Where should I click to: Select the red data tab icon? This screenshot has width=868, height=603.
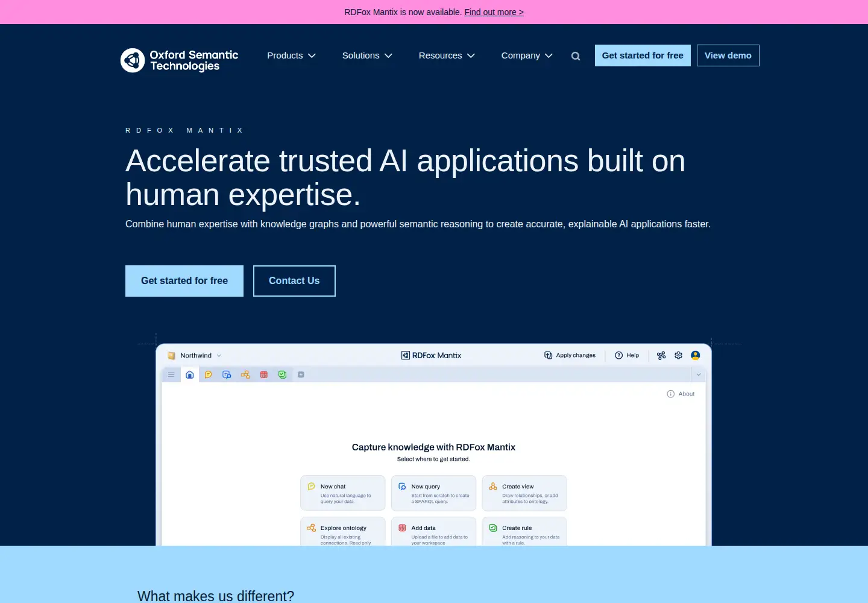[x=264, y=374]
